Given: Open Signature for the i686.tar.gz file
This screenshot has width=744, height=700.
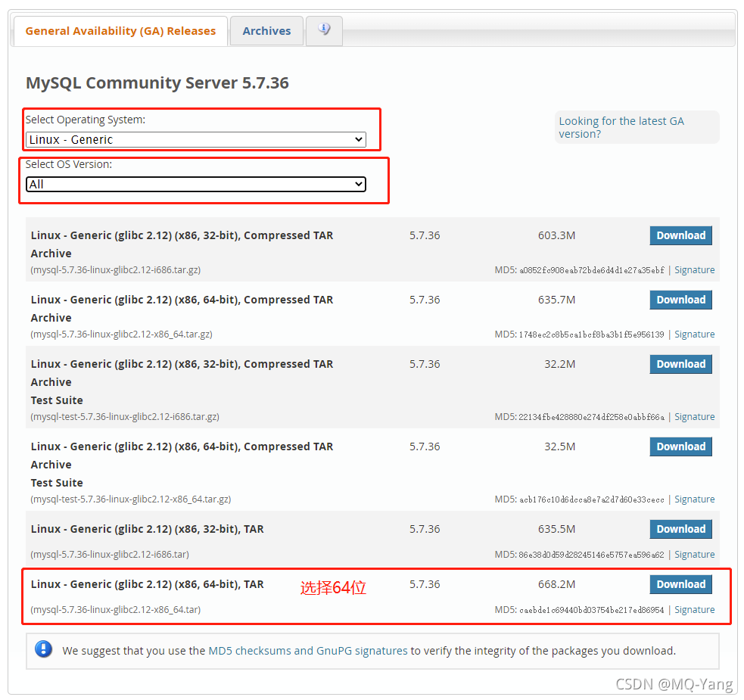Looking at the screenshot, I should click(x=694, y=269).
